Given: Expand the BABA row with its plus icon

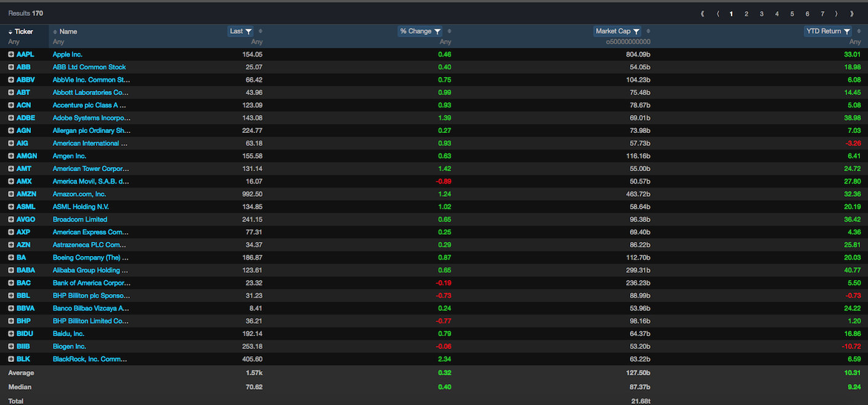Looking at the screenshot, I should click(x=11, y=270).
